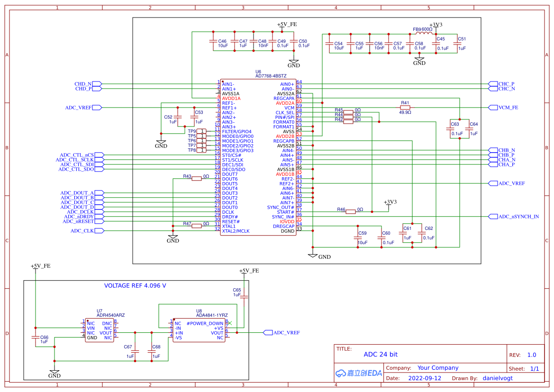Screen dimensions: 554x392
Task: Select the ADR4540ARZ U7 voltage reference
Action: 100,330
